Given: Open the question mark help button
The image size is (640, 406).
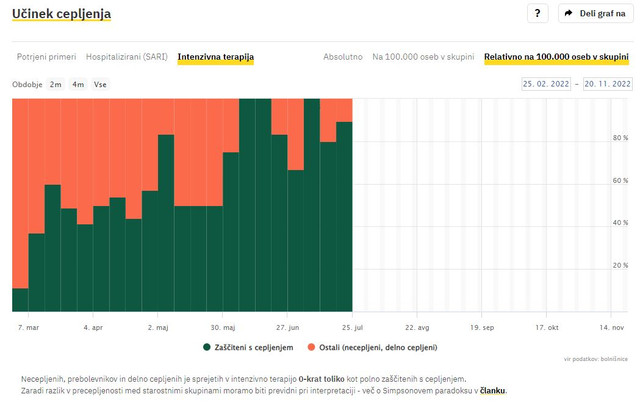Looking at the screenshot, I should pos(538,13).
